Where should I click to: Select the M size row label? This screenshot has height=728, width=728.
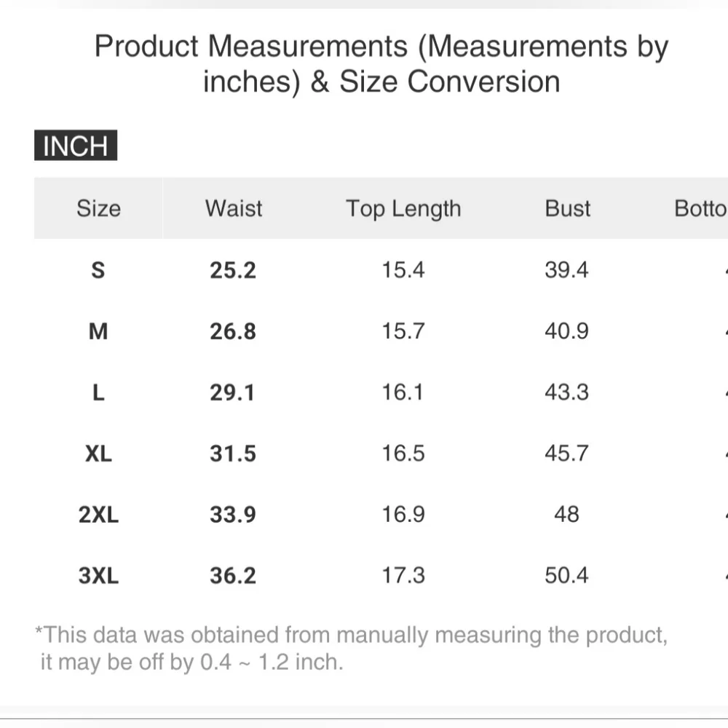[98, 331]
